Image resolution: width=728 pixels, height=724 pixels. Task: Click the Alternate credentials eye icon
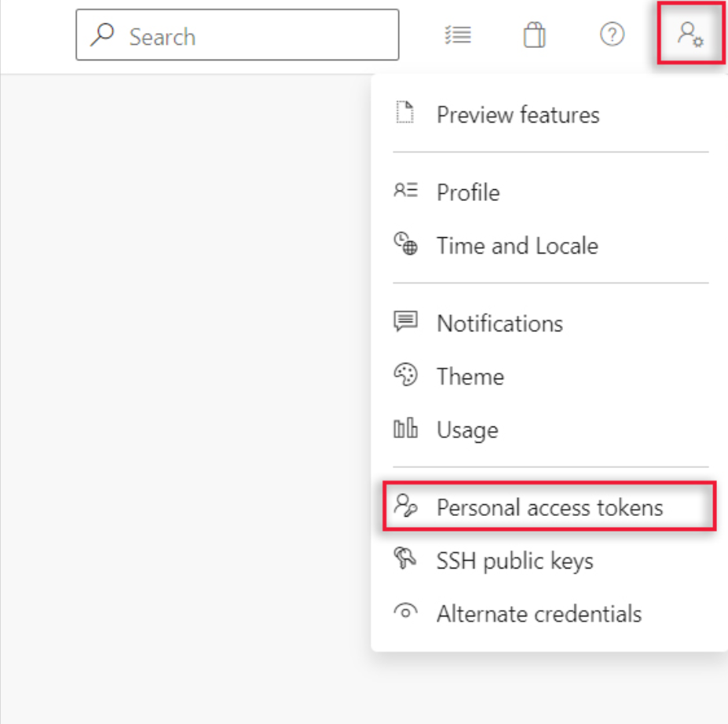(x=405, y=613)
